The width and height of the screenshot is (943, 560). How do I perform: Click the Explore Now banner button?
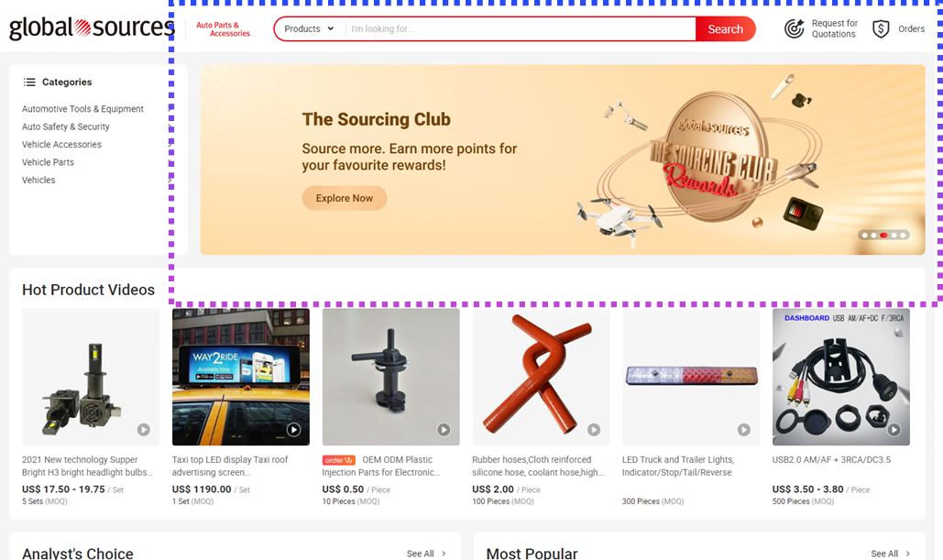coord(344,198)
